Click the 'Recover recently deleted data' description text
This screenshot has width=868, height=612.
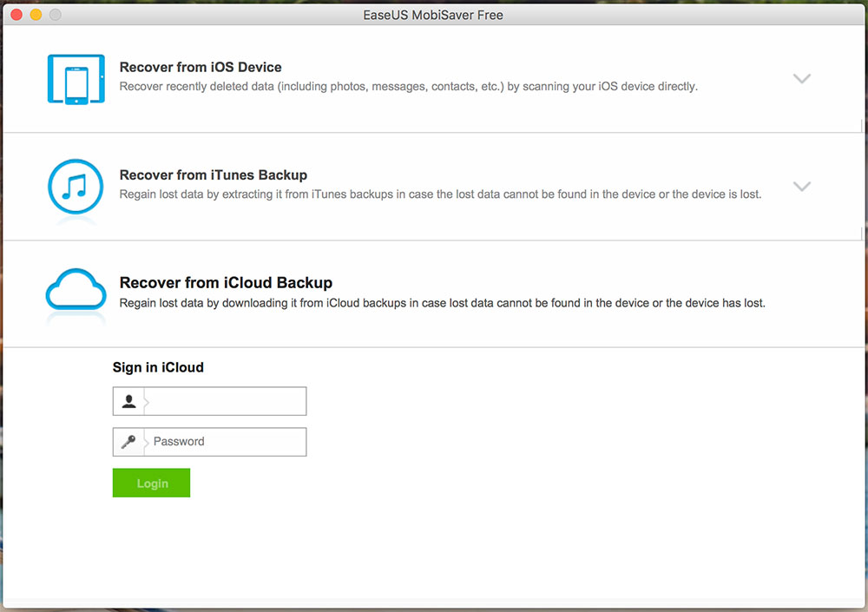point(409,87)
